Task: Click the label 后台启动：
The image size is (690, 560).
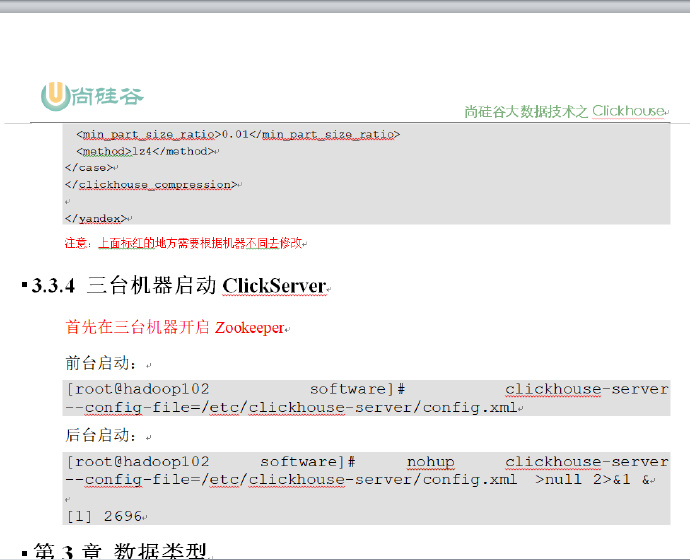Action: pyautogui.click(x=102, y=435)
